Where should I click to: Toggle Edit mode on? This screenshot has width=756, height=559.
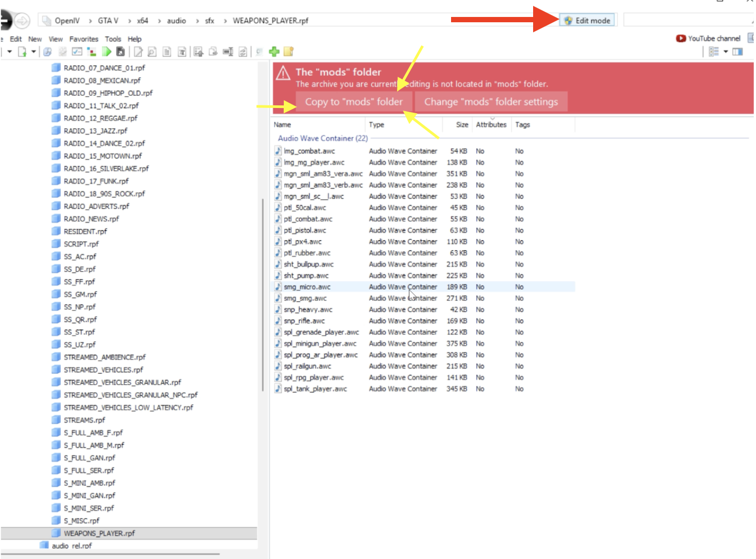pos(587,20)
